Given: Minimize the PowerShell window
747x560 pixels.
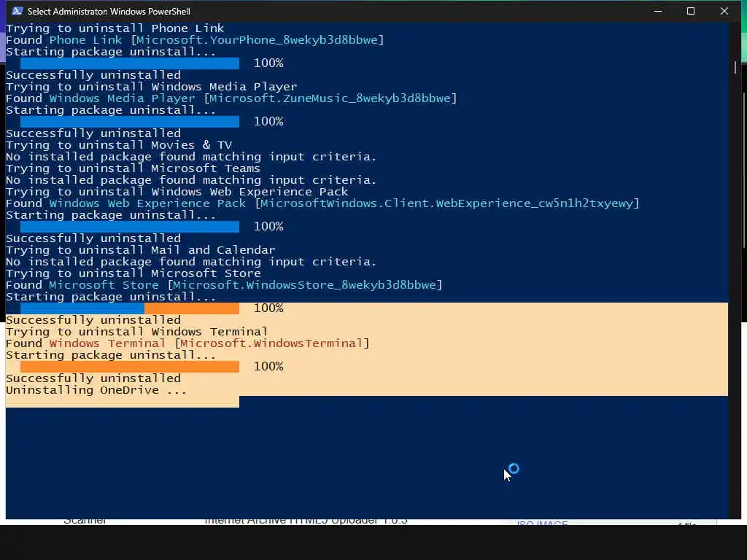Looking at the screenshot, I should click(x=658, y=11).
